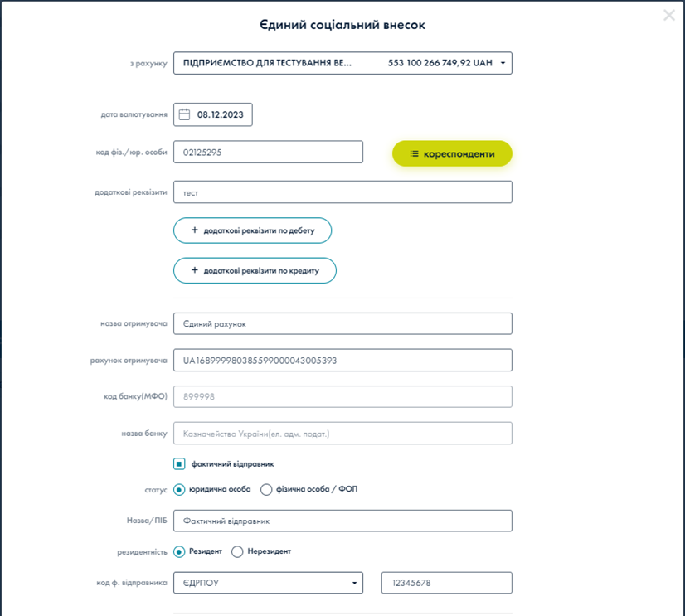Click додаткові реквізити по дебету button
The height and width of the screenshot is (616, 685).
coord(252,230)
